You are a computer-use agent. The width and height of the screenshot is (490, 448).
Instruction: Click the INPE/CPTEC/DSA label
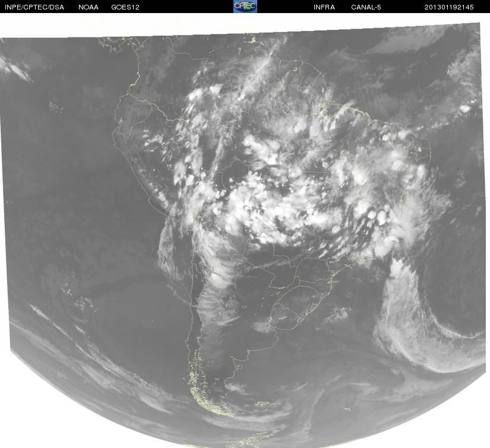[34, 7]
